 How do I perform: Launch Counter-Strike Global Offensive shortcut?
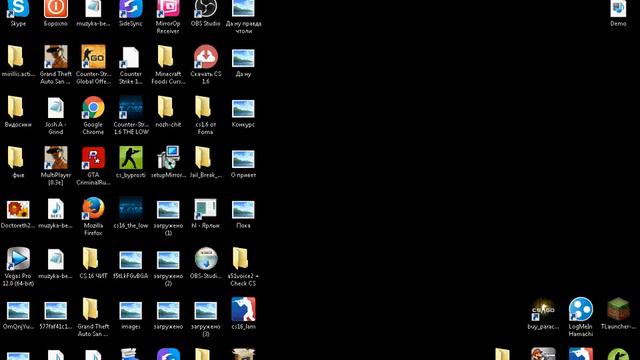(93, 56)
